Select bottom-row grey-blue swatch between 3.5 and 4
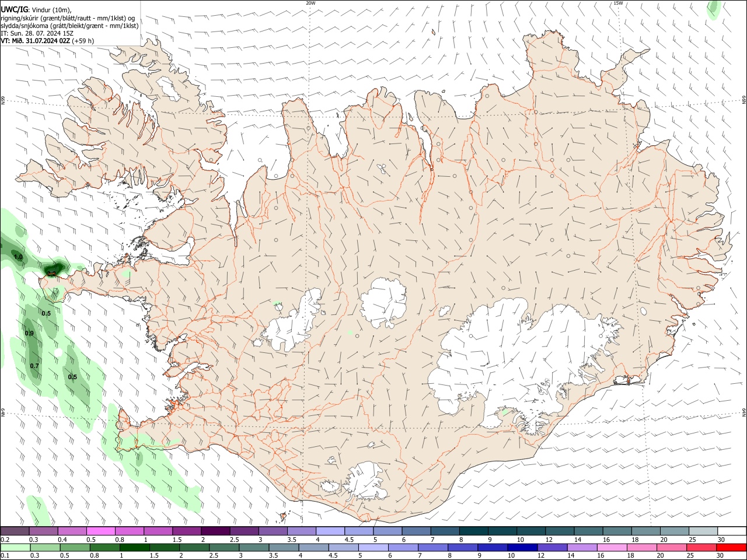This screenshot has width=747, height=560. click(x=284, y=547)
